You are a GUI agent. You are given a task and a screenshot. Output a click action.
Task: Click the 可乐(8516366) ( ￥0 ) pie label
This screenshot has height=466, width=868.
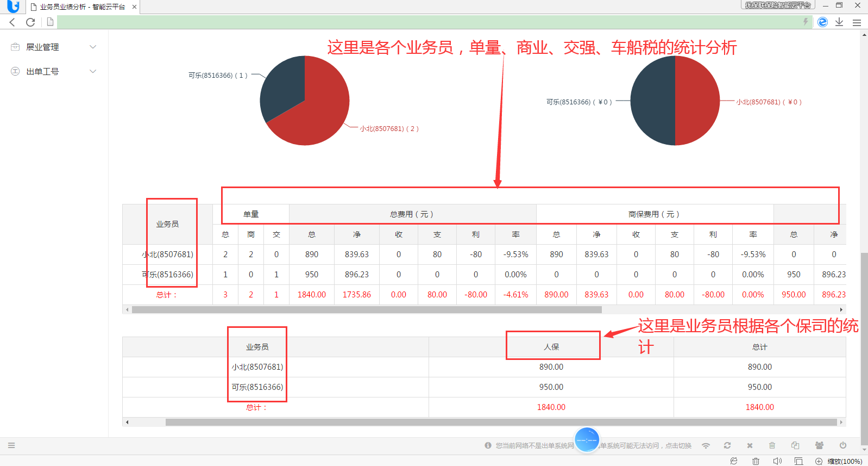579,102
